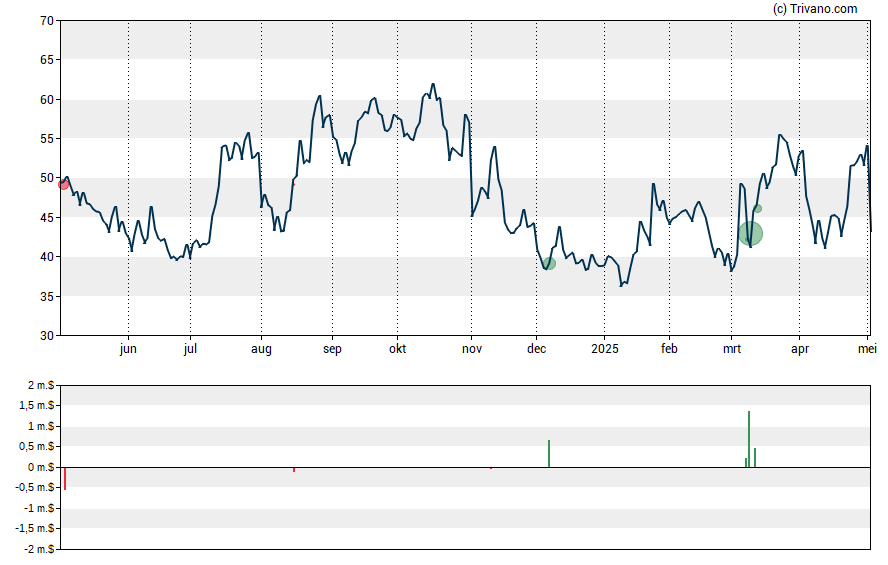This screenshot has height=565, width=888.
Task: Click the 'jul' month axis label
Action: click(x=190, y=349)
